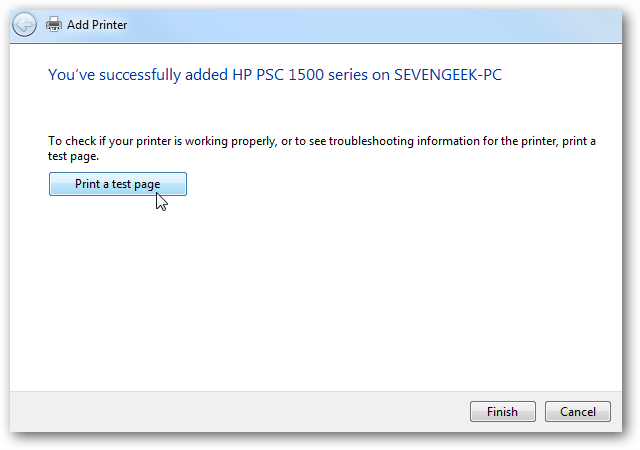Click 'To check if your printer' sentence start
Viewport: 640px width, 450px height.
pyautogui.click(x=109, y=141)
